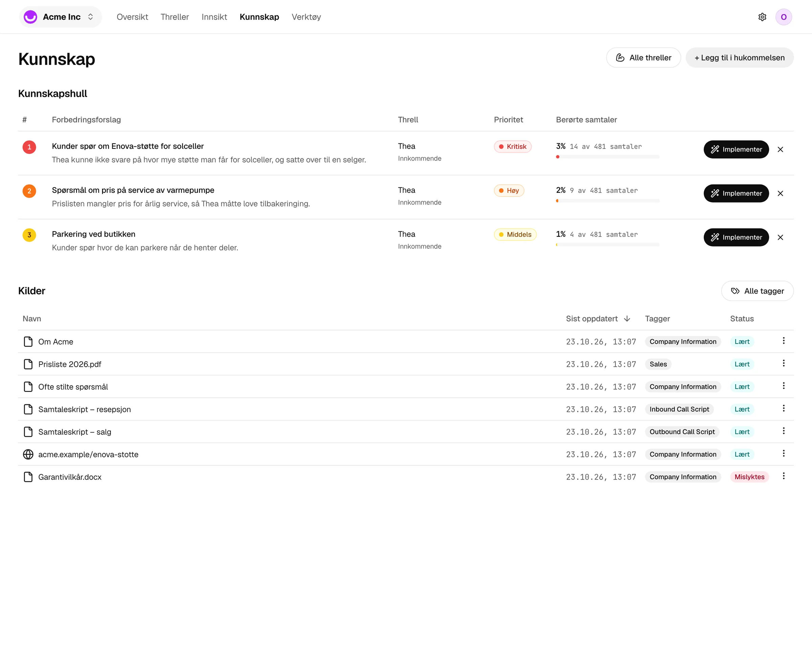Viewport: 812px width, 672px height.
Task: Dismiss the Parkering ved butikken suggestion
Action: pyautogui.click(x=780, y=238)
